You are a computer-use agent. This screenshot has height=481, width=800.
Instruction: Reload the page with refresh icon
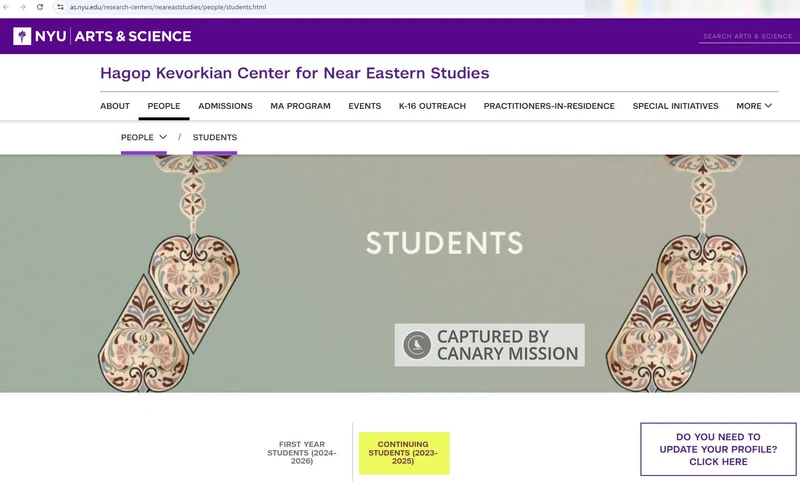(x=40, y=7)
